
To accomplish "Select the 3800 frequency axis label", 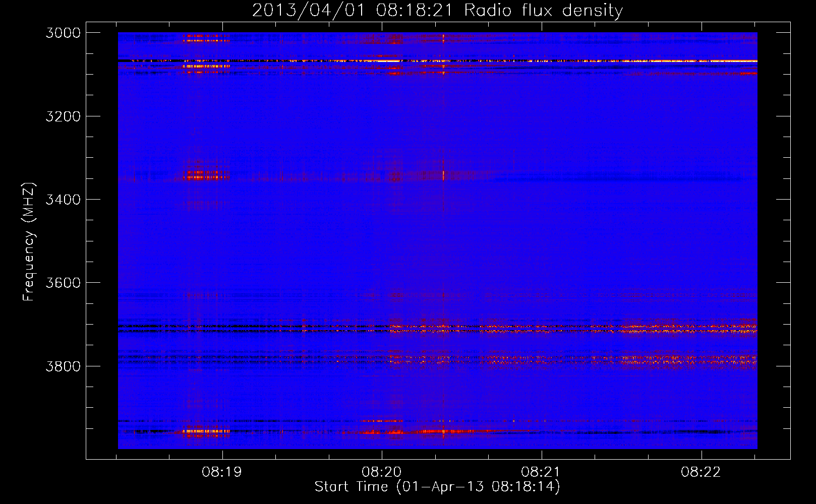I will [63, 366].
